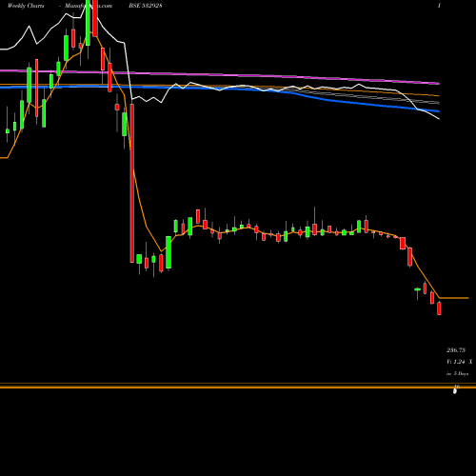Viewport: 476px width, 476px height.
Task: Click the tallest red crash candlestick
Action: point(132,183)
